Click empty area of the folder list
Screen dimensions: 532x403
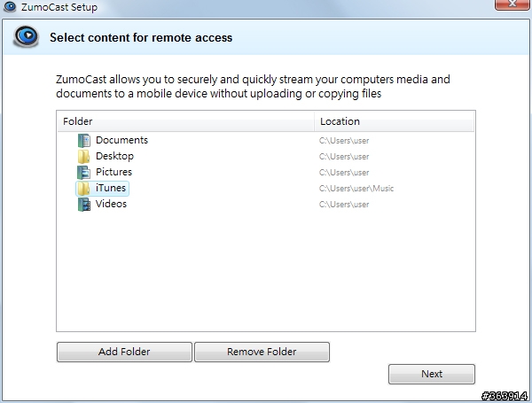click(x=266, y=271)
